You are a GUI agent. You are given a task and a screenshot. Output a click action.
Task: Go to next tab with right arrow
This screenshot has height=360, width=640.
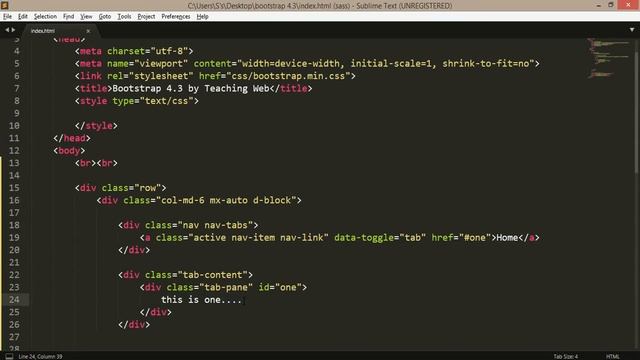pyautogui.click(x=13, y=30)
